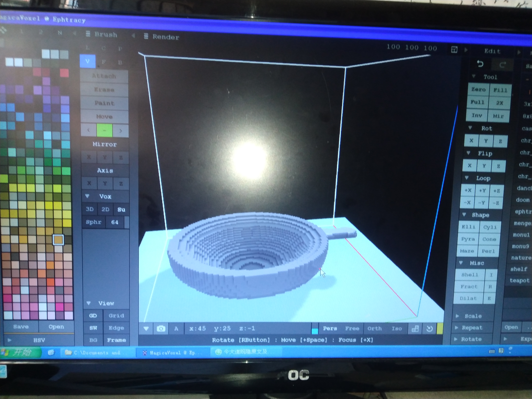Rotate model around Z in Rot section
This screenshot has height=399, width=532.
click(x=500, y=141)
